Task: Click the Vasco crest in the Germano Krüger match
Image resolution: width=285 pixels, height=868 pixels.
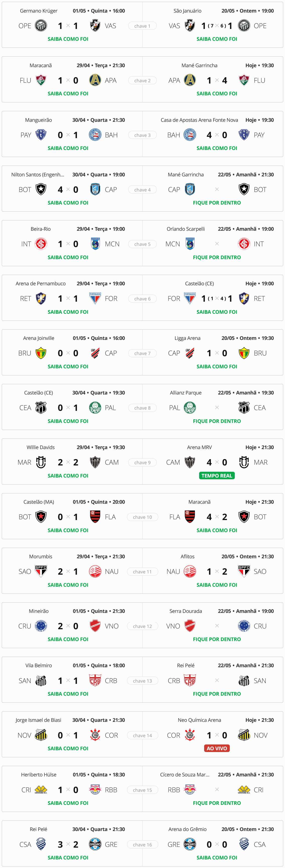Action: 95,26
